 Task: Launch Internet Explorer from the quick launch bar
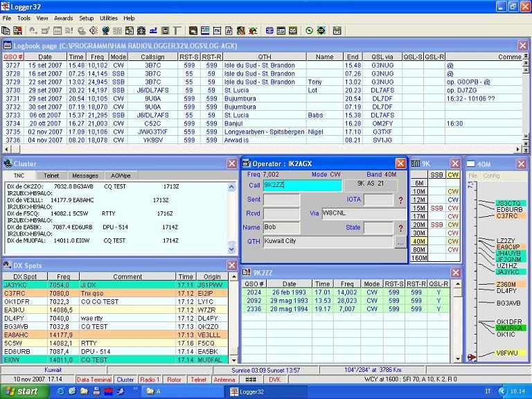click(x=60, y=391)
